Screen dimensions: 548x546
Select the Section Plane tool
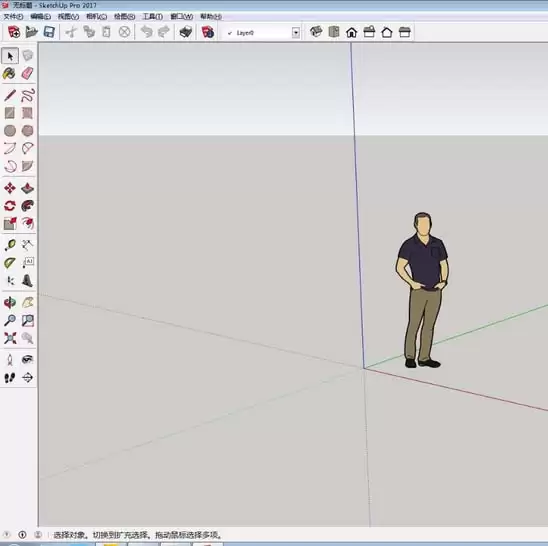click(x=27, y=378)
